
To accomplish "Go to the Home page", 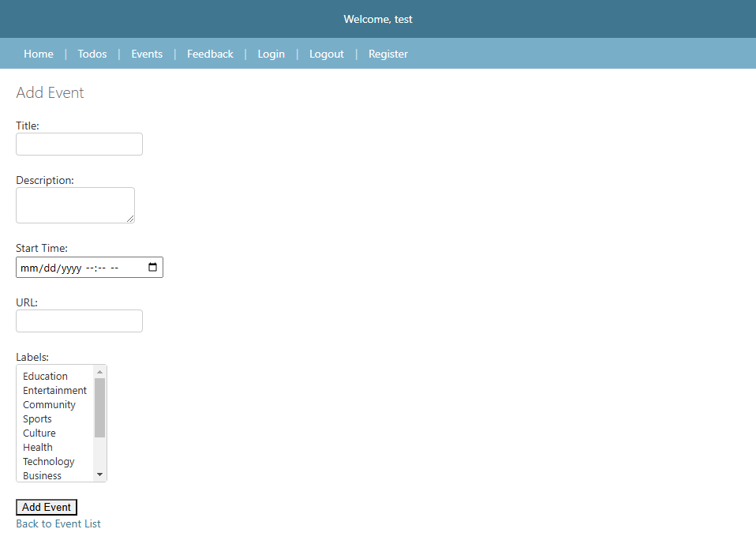I will (x=39, y=54).
